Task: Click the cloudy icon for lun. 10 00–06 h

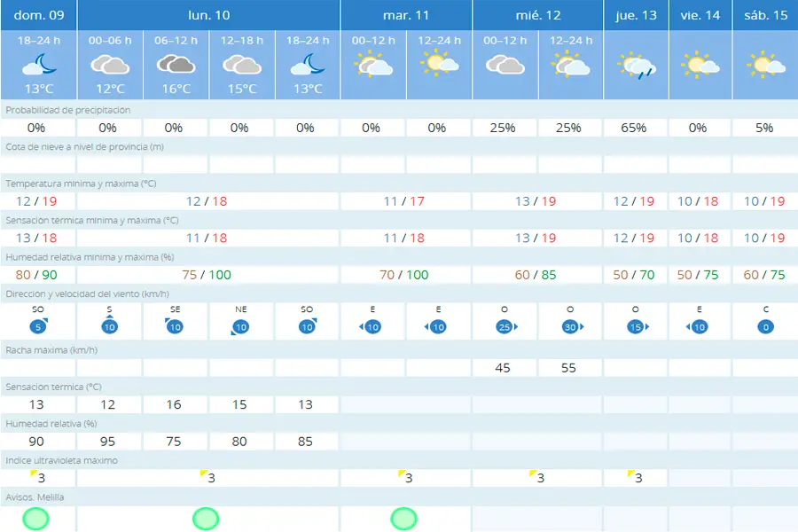Action: click(x=110, y=65)
